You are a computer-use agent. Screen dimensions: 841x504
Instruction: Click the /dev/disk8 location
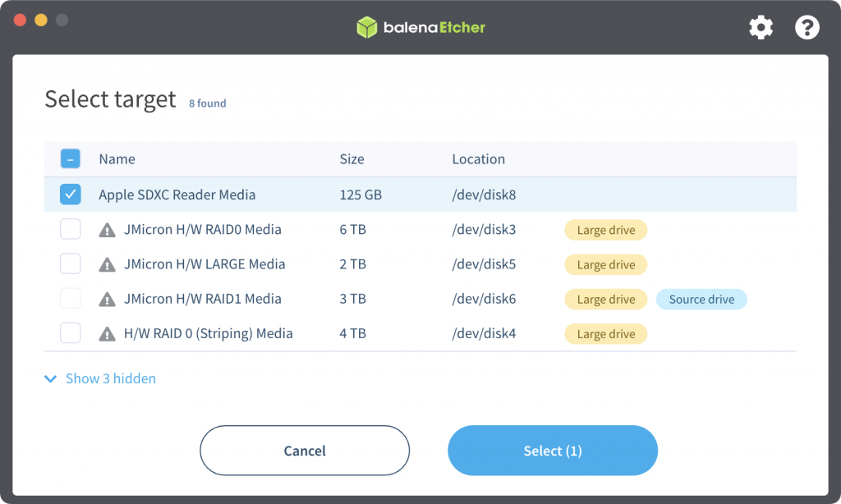[484, 195]
